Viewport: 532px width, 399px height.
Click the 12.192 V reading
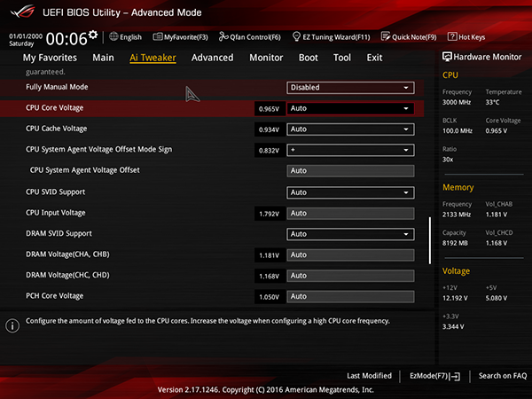(455, 298)
